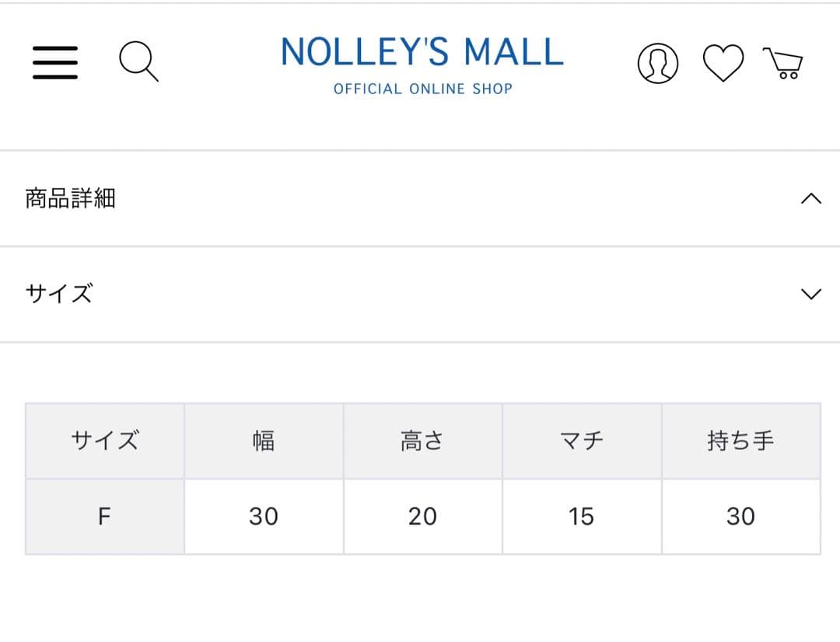This screenshot has width=840, height=642.
Task: Select the 商品詳細 section header
Action: (x=70, y=199)
